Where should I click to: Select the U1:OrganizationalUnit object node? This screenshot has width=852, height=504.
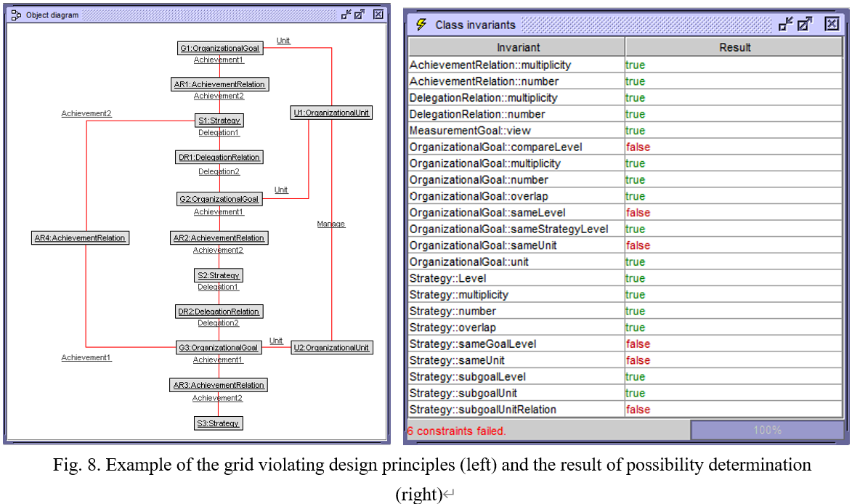331,113
